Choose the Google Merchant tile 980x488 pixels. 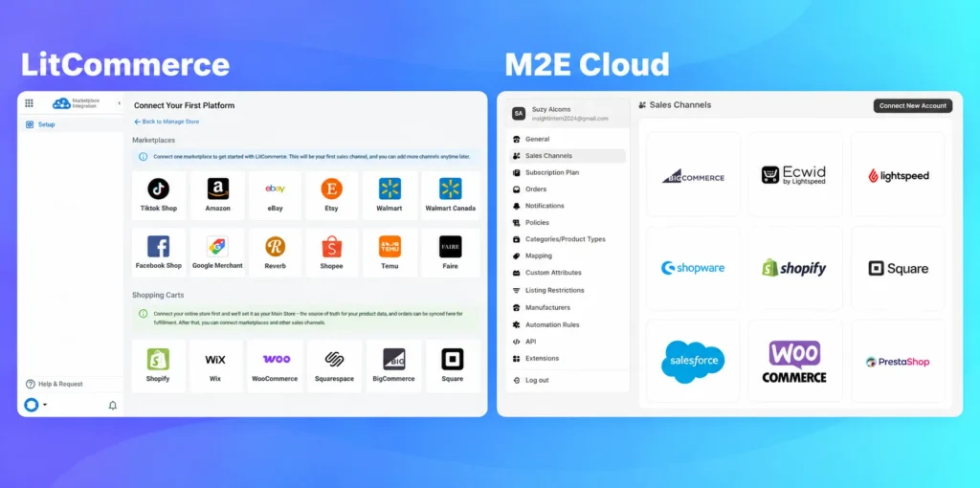tap(217, 253)
